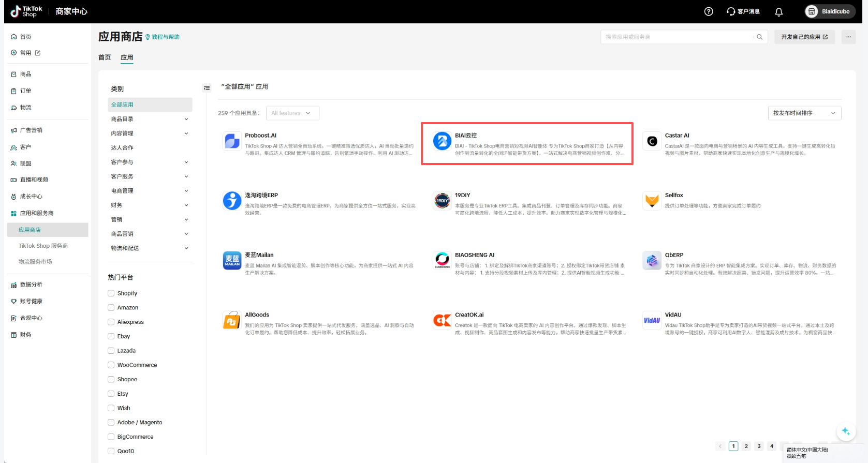868x463 pixels.
Task: Open the 19DIY app icon
Action: click(442, 201)
